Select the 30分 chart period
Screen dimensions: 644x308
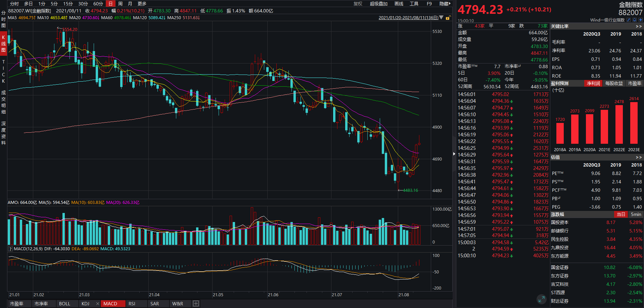coord(83,4)
